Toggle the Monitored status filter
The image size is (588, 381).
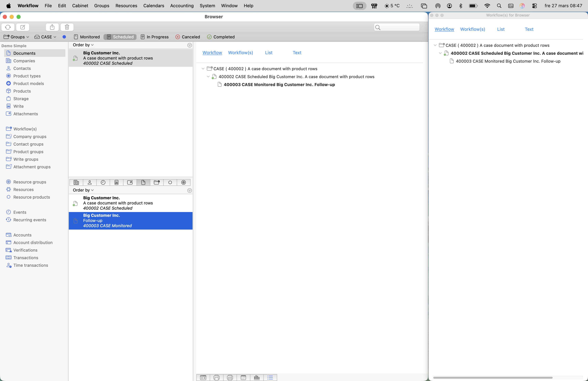pyautogui.click(x=87, y=37)
